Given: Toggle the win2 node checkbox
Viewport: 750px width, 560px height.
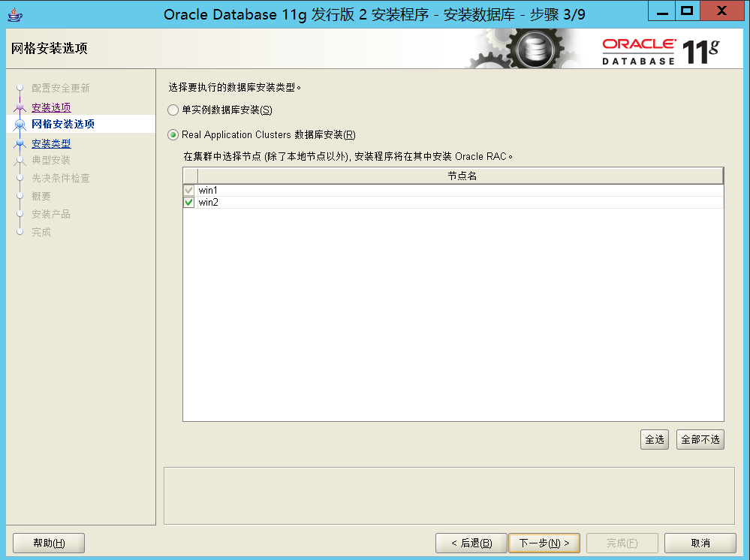Looking at the screenshot, I should tap(189, 202).
